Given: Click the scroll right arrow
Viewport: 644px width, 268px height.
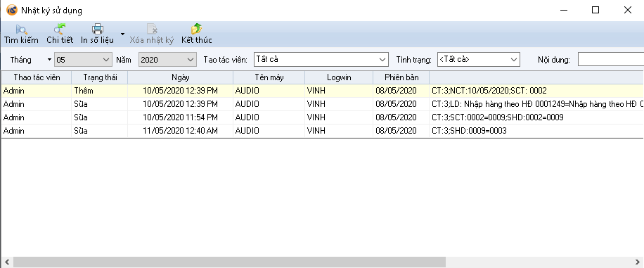Looking at the screenshot, I should 638,262.
